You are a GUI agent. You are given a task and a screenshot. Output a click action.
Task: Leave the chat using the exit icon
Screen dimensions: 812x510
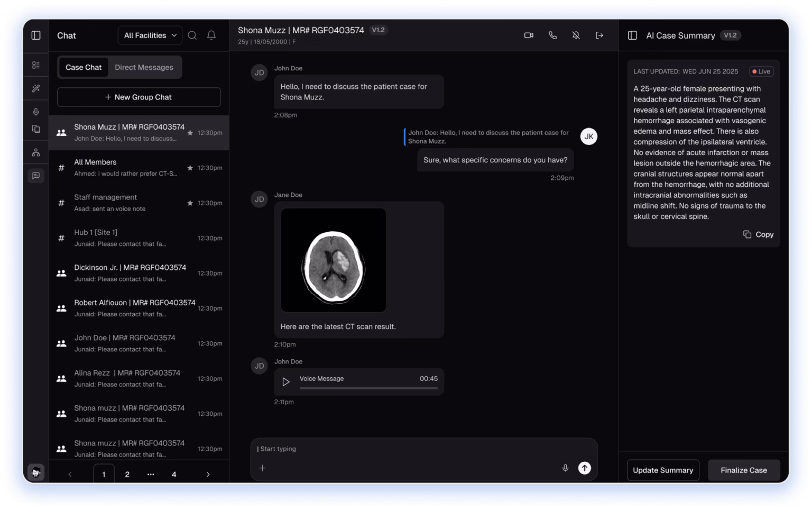(x=599, y=35)
